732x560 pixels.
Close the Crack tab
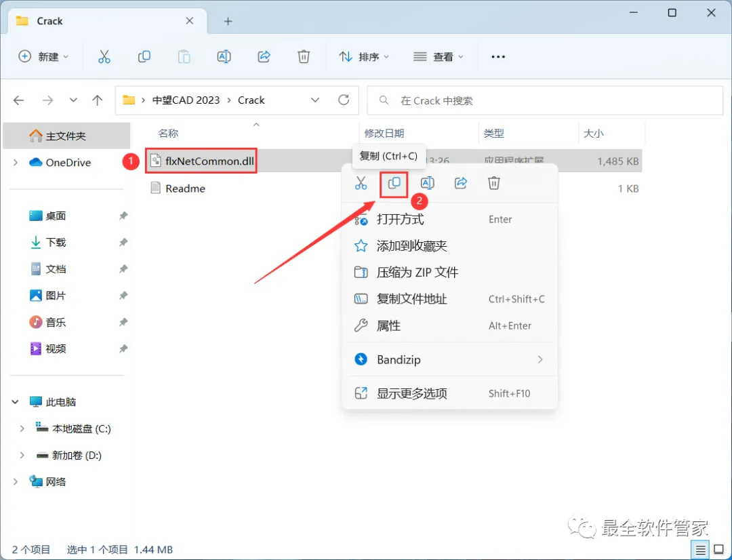[x=190, y=21]
